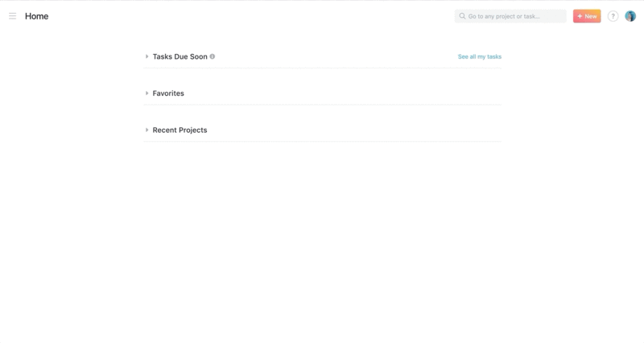The width and height of the screenshot is (644, 343).
Task: Click the magnifier icon in search box
Action: click(x=462, y=16)
